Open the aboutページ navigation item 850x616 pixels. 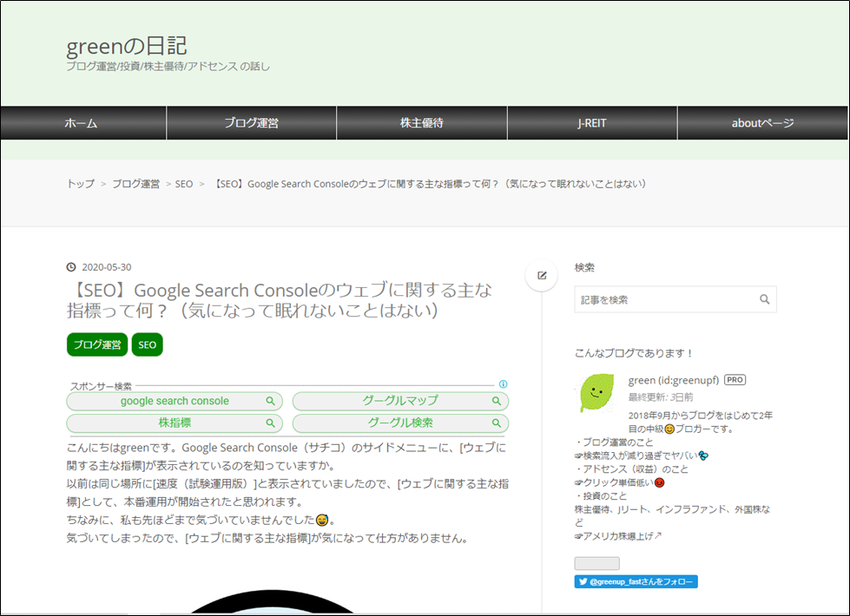(762, 123)
